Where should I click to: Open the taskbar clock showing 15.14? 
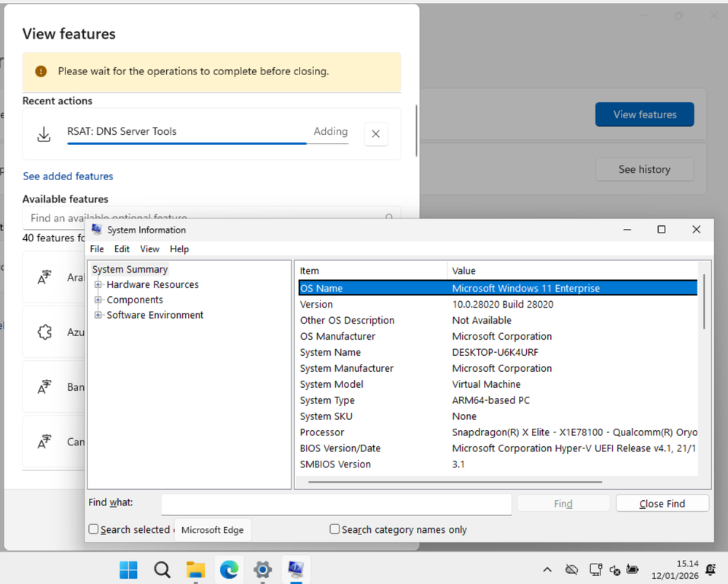675,569
